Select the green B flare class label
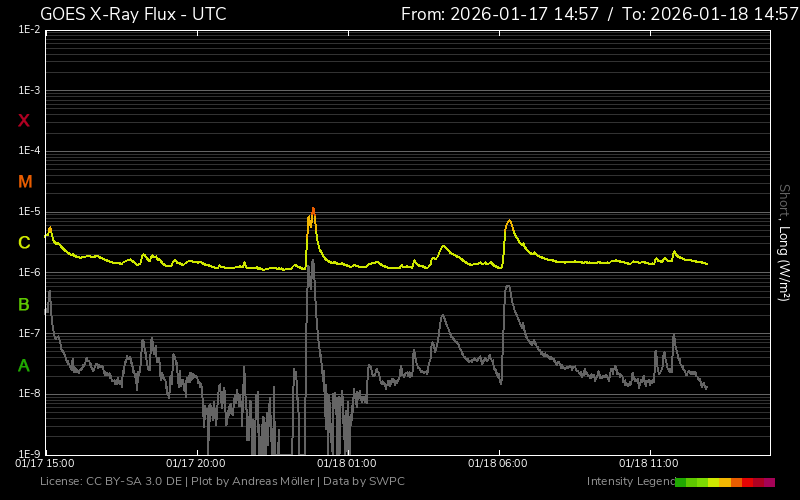Screen dimensions: 800x500 [x=25, y=304]
